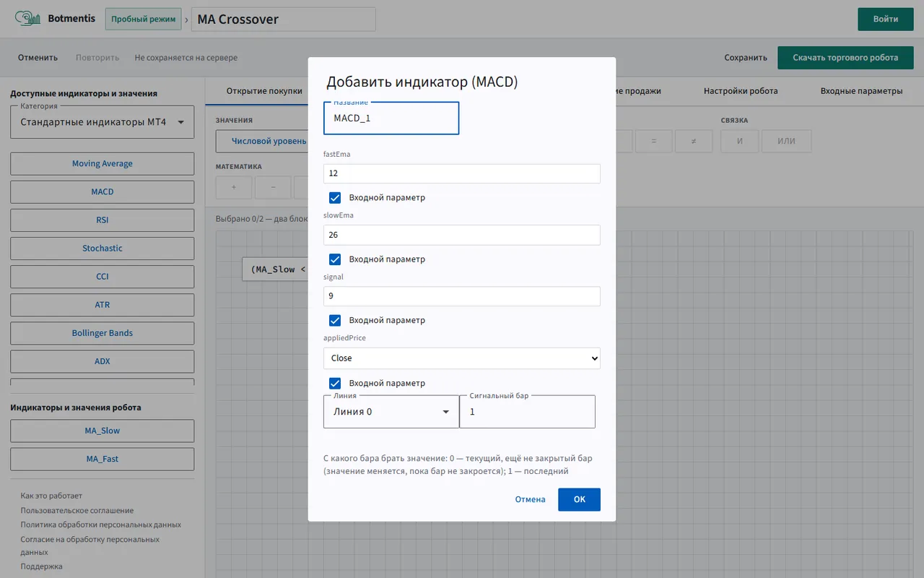Open the Поддержка link
The height and width of the screenshot is (578, 924).
point(41,566)
